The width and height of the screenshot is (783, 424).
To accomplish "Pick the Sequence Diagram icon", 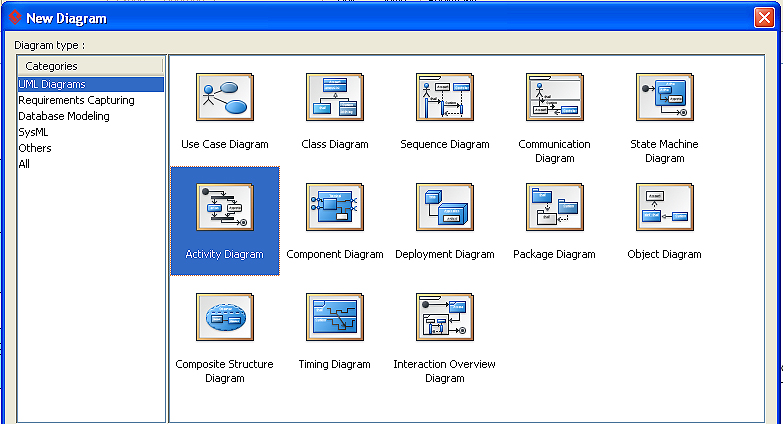I will pyautogui.click(x=444, y=97).
